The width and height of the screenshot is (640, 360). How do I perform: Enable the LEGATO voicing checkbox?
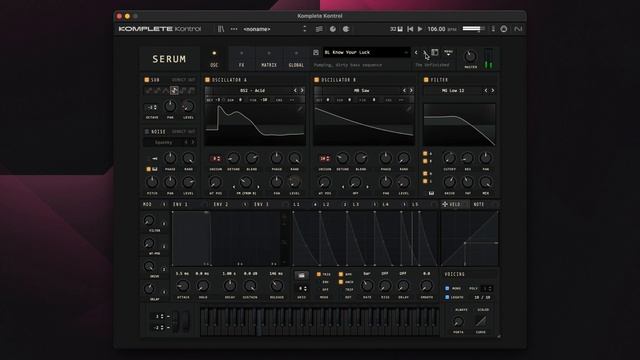tap(447, 297)
